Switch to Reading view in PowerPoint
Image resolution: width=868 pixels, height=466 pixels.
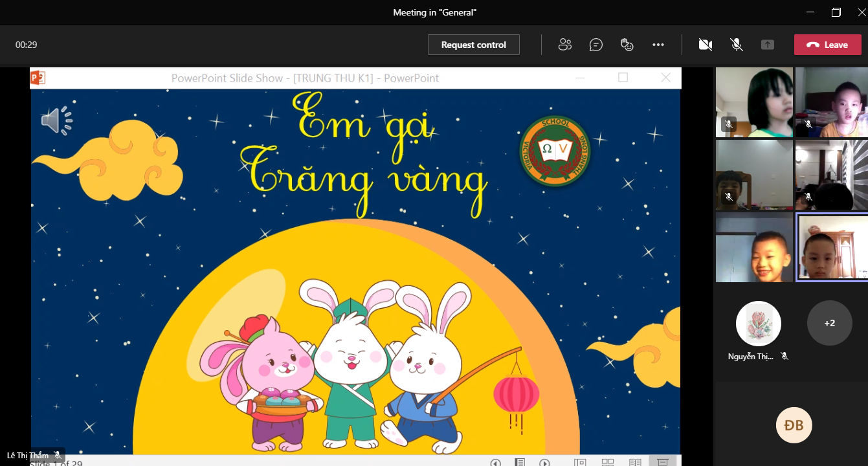(635, 462)
